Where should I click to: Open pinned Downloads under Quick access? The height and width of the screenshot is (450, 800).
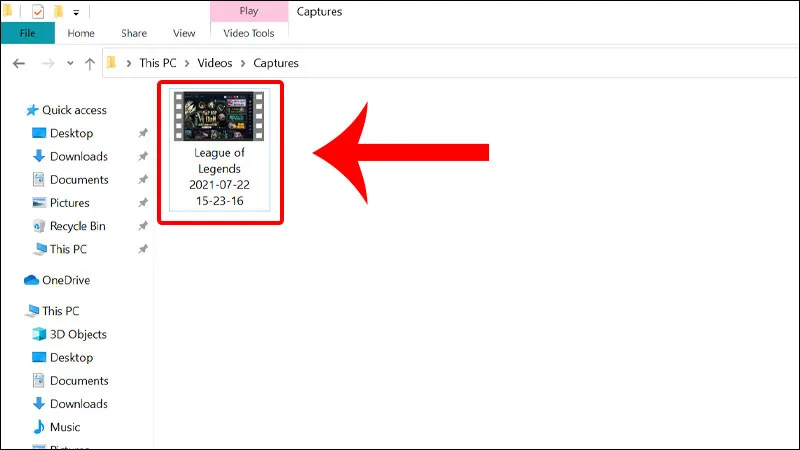[x=79, y=156]
